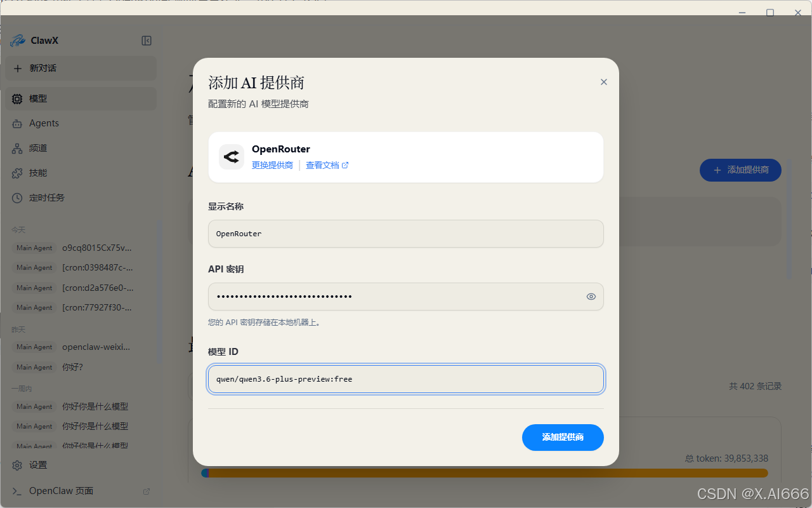Open conversation o9cq8015Cx75v...

pos(81,248)
